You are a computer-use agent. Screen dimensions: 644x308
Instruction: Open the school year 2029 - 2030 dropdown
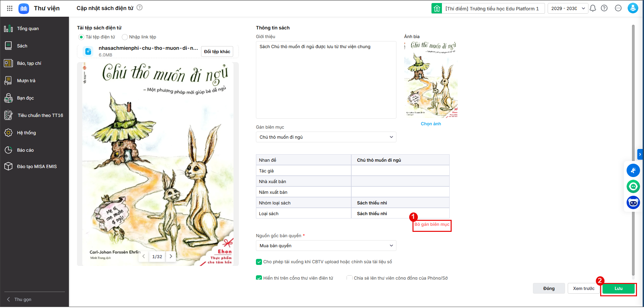coord(568,8)
